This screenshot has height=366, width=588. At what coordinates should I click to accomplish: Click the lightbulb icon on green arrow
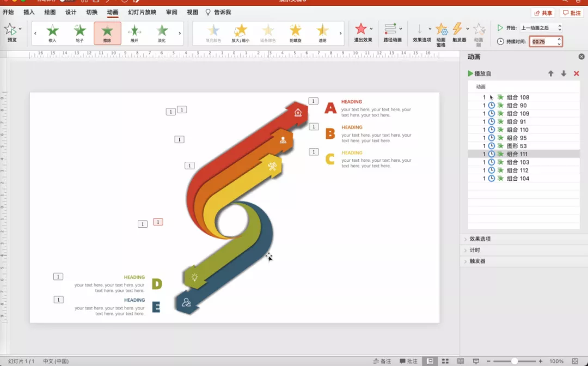[x=194, y=278]
